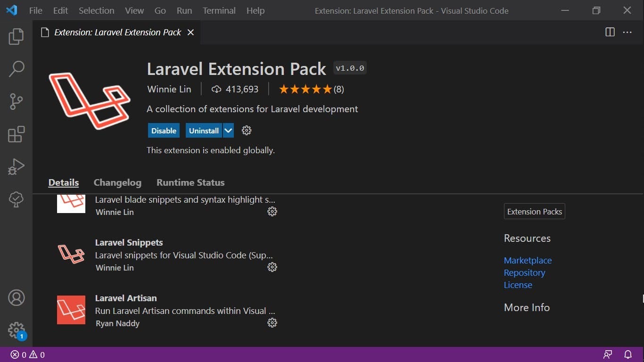The width and height of the screenshot is (644, 362).
Task: Click the Uninstall button
Action: (204, 131)
